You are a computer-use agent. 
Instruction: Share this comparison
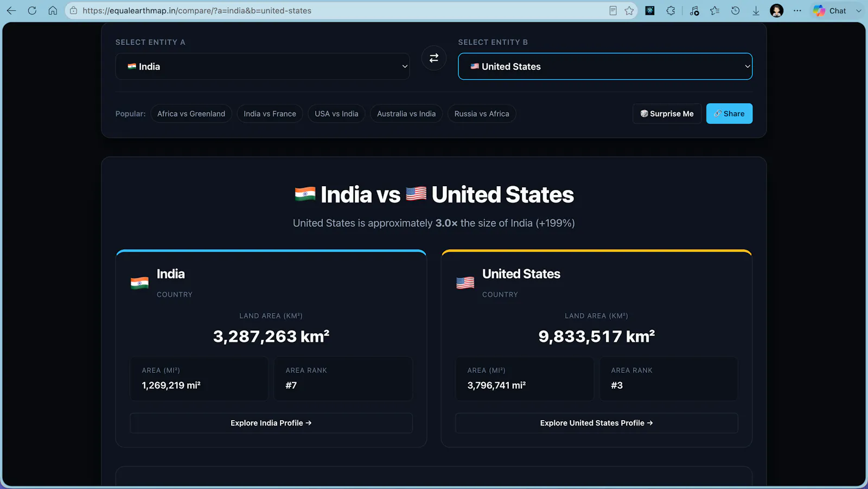coord(729,113)
